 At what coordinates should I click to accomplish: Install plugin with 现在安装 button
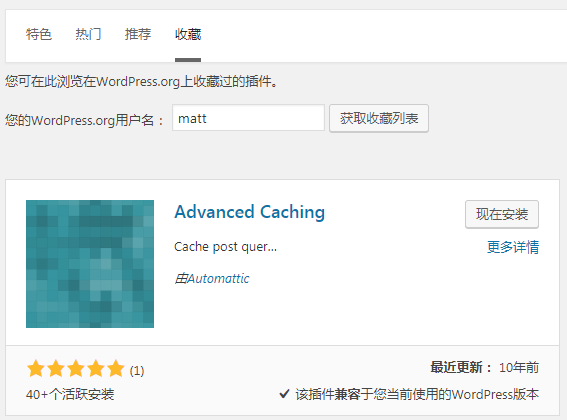coord(502,214)
